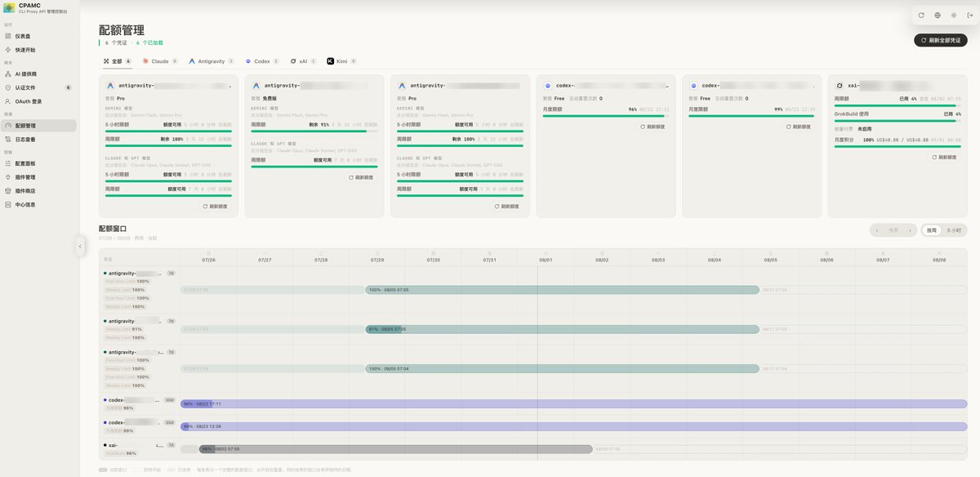
Task: Refresh quota on the xai card
Action: click(945, 157)
